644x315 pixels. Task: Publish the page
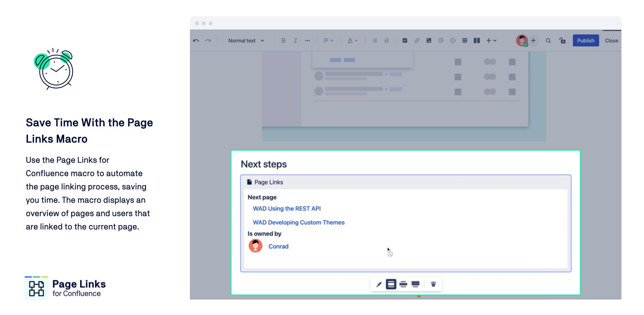coord(586,41)
